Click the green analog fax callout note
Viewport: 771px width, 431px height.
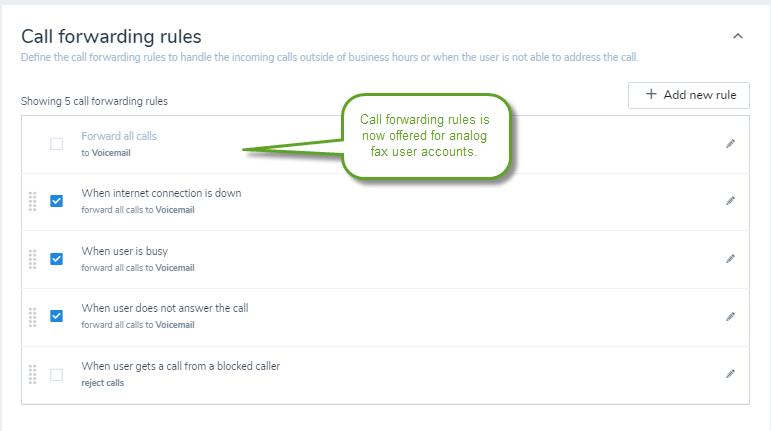click(x=425, y=136)
